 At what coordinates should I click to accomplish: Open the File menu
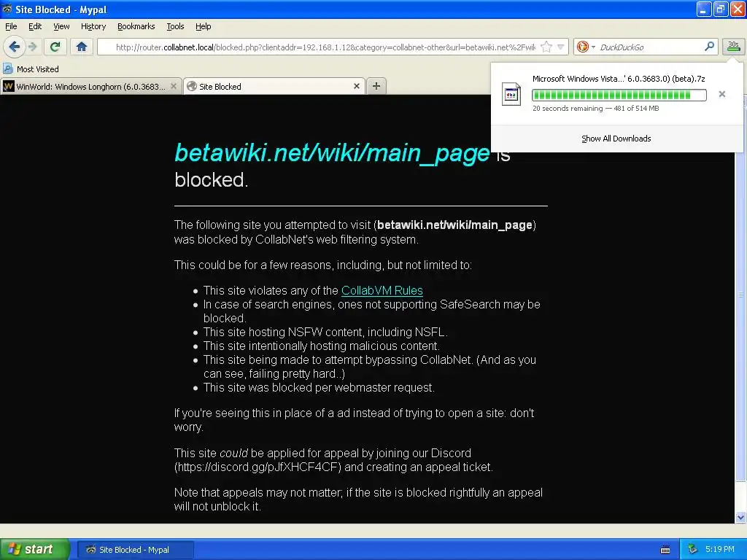(11, 26)
